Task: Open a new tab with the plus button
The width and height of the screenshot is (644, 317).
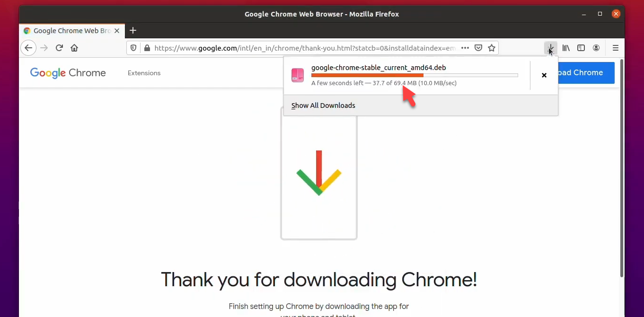Action: pyautogui.click(x=133, y=31)
